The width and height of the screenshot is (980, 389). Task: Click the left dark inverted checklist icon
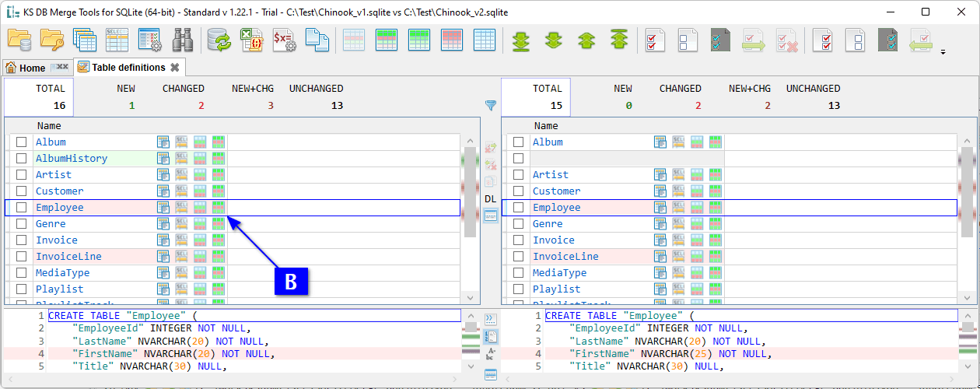(720, 39)
